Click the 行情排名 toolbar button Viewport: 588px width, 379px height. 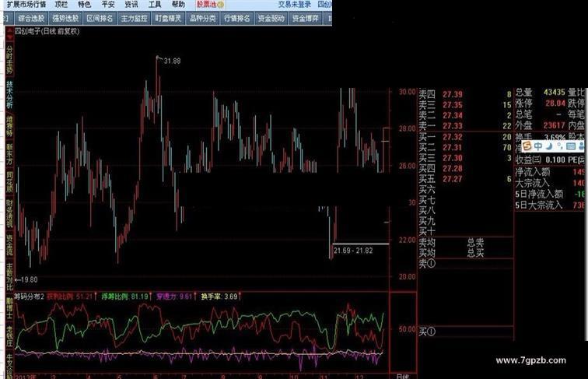coord(236,18)
